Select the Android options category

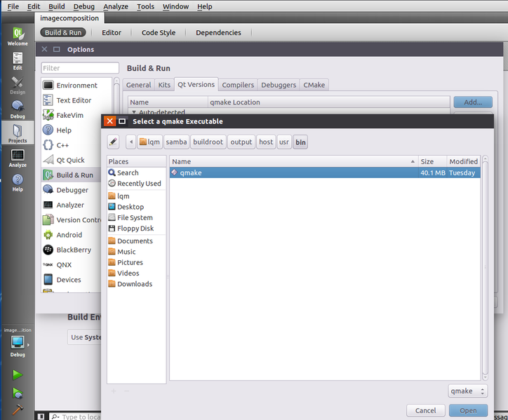point(69,235)
